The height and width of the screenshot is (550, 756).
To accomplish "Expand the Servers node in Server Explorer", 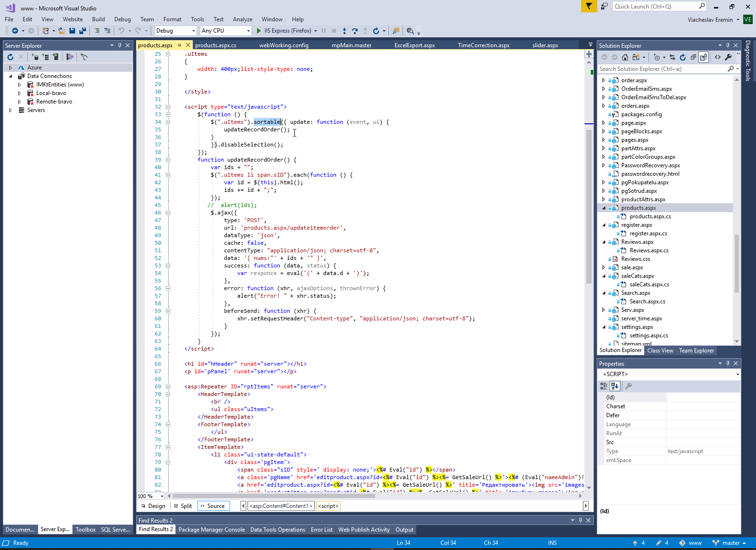I will [10, 110].
